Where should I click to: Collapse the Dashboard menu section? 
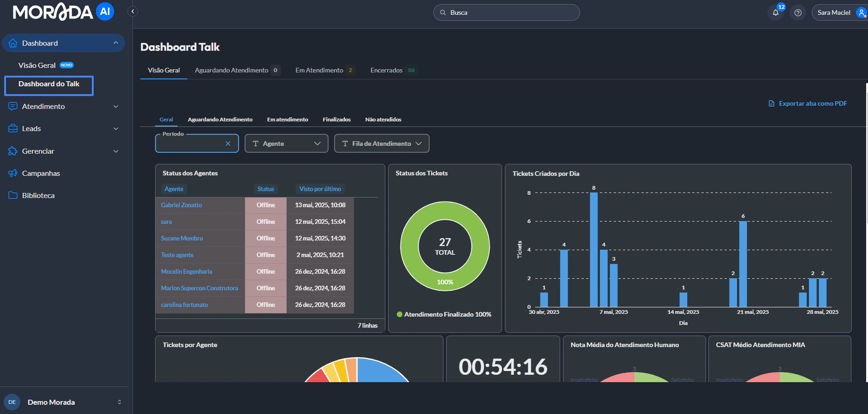tap(116, 43)
